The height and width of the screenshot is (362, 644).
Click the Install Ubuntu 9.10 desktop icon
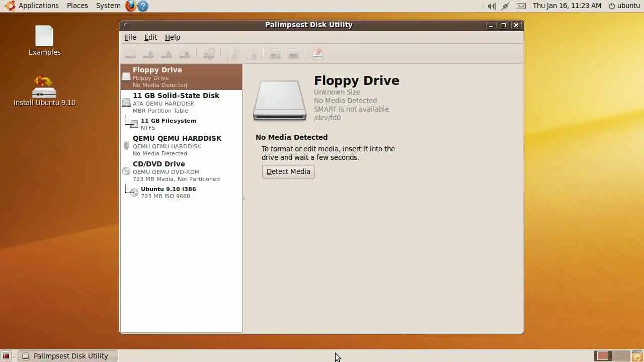click(44, 91)
